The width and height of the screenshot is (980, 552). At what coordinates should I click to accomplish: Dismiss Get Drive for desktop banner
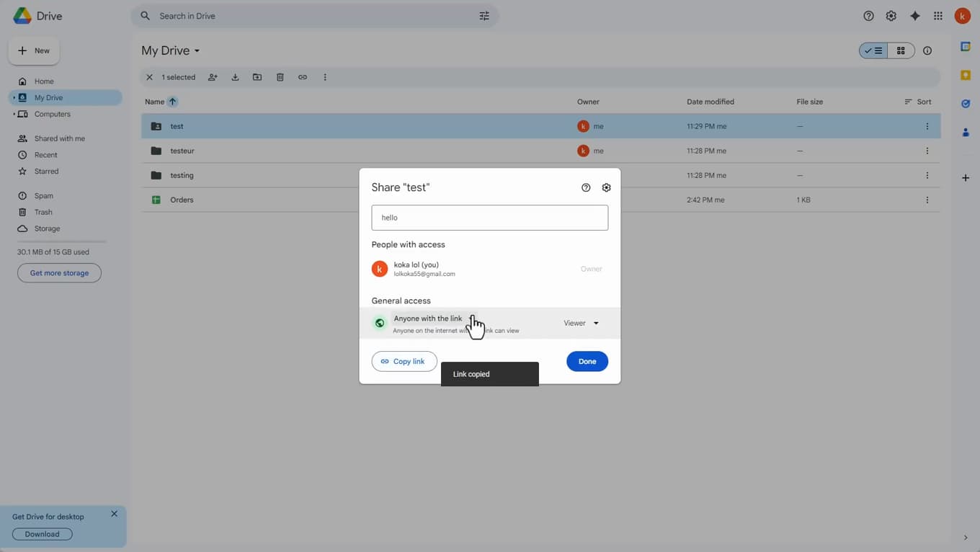114,514
